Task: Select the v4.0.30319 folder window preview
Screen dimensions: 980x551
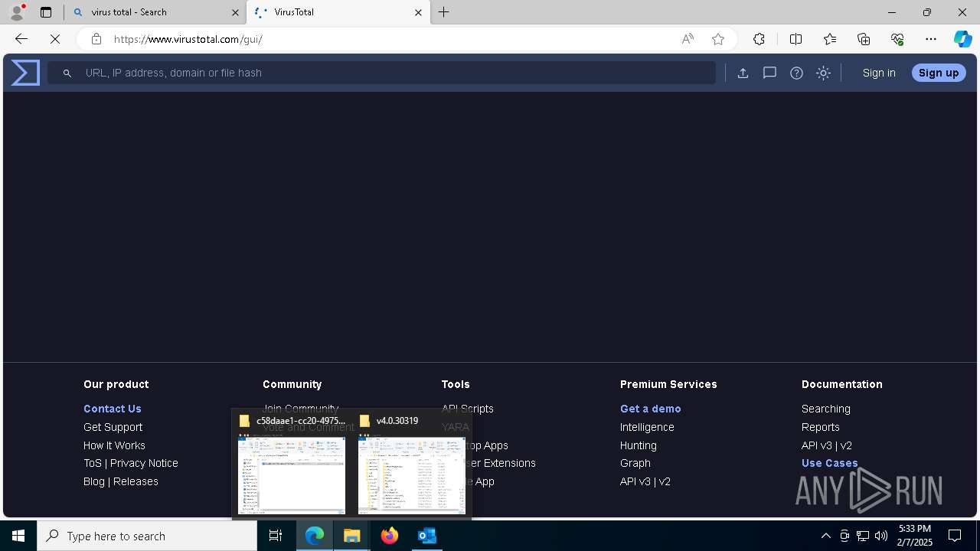Action: pyautogui.click(x=412, y=465)
